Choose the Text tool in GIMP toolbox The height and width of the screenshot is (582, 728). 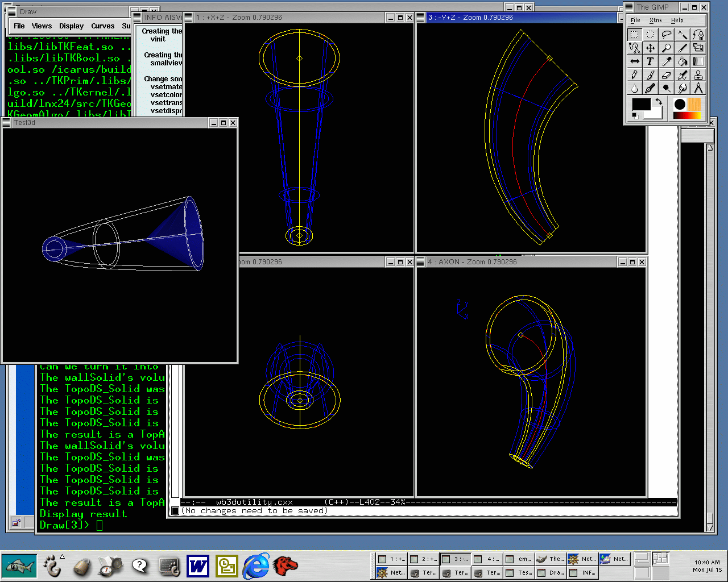tap(650, 61)
